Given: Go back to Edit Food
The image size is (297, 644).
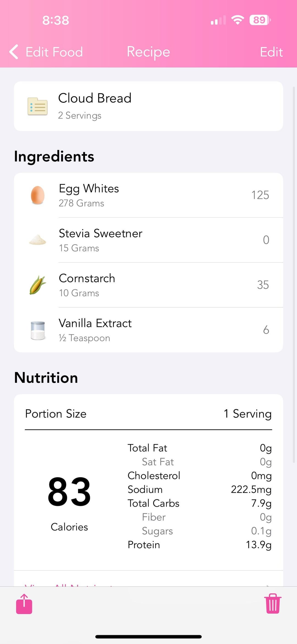Looking at the screenshot, I should coord(54,52).
